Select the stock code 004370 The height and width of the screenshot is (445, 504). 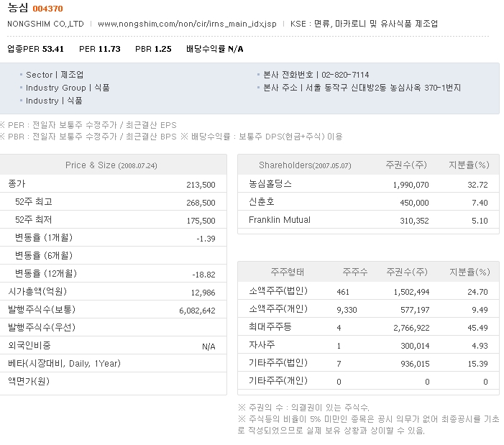(48, 9)
